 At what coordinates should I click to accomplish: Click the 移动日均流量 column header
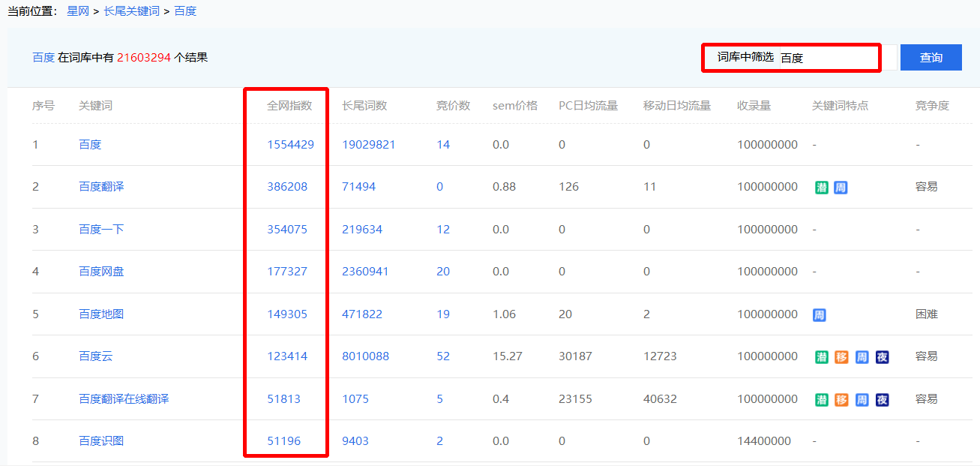(677, 106)
